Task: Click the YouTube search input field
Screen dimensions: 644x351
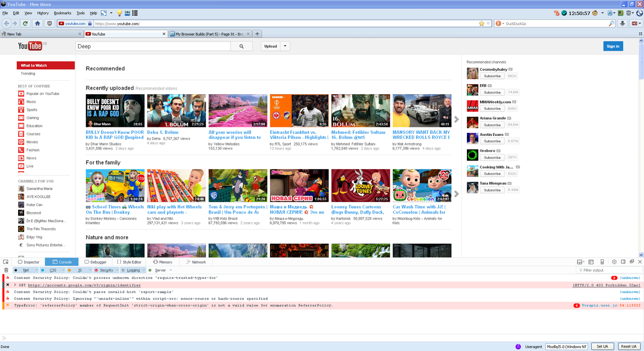Action: coord(153,46)
